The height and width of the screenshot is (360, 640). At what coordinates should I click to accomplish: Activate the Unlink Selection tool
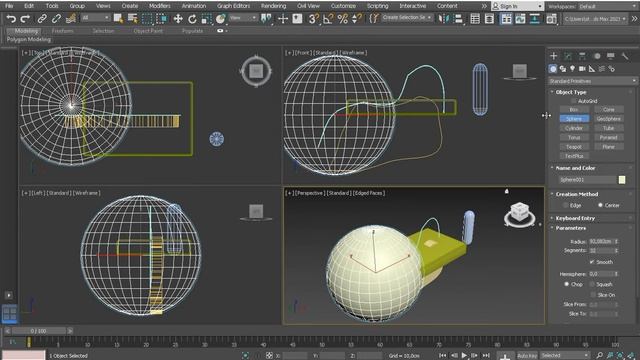56,18
